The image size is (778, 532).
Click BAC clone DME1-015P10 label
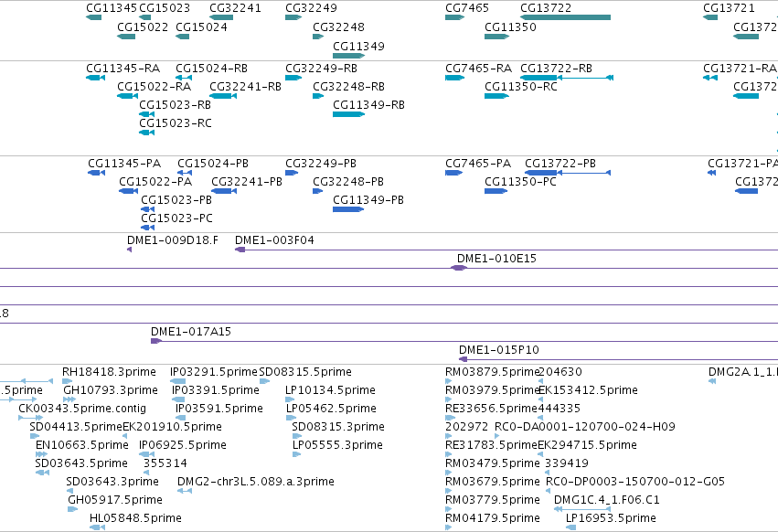[498, 350]
